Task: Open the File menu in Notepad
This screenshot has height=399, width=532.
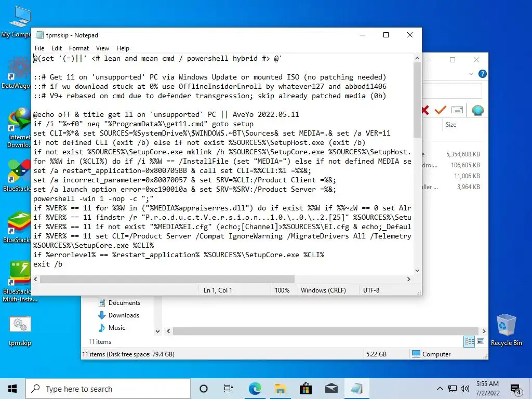Action: tap(39, 48)
